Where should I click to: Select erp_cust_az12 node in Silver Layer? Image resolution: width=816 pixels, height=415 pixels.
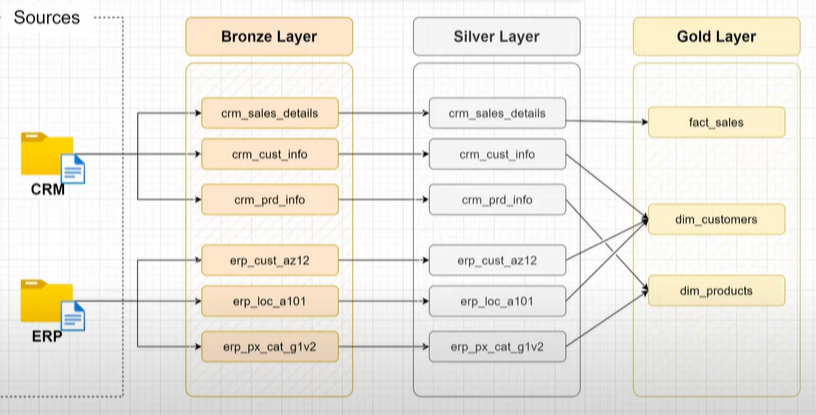point(497,260)
